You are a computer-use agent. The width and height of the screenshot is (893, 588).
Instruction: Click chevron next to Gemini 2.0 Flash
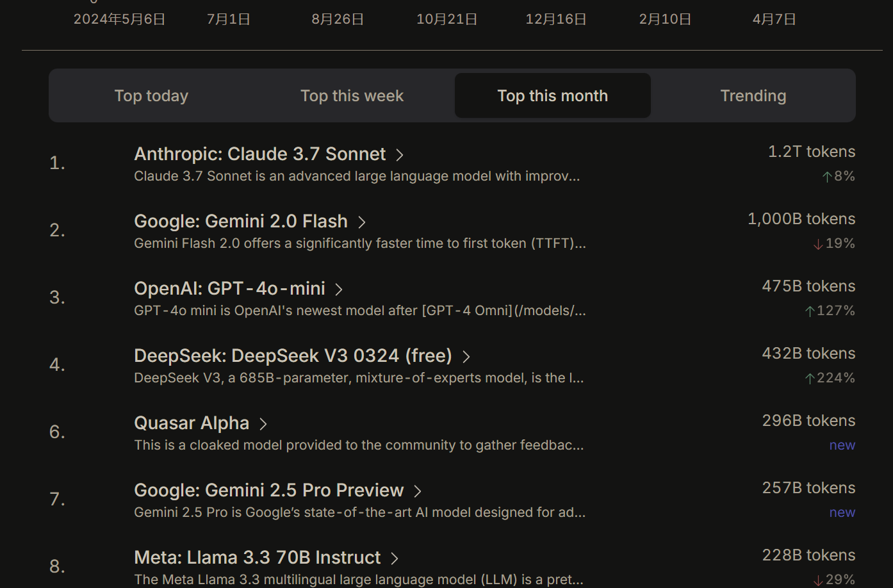point(362,222)
